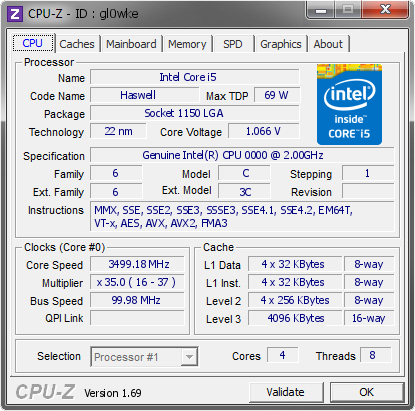Click the Max TDP value '69 W'
This screenshot has height=411, width=415.
coord(277,95)
